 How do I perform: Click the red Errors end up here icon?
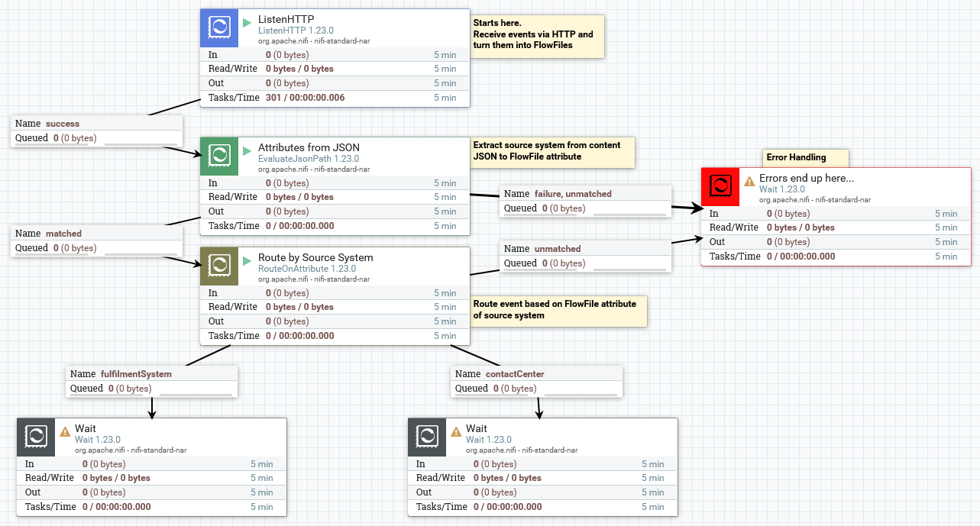tap(720, 187)
